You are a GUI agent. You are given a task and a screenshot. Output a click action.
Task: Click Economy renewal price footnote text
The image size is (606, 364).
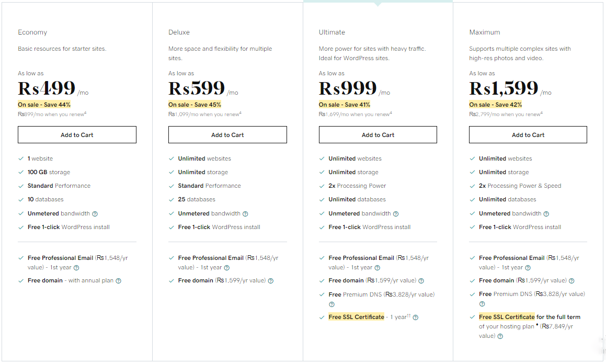(52, 115)
